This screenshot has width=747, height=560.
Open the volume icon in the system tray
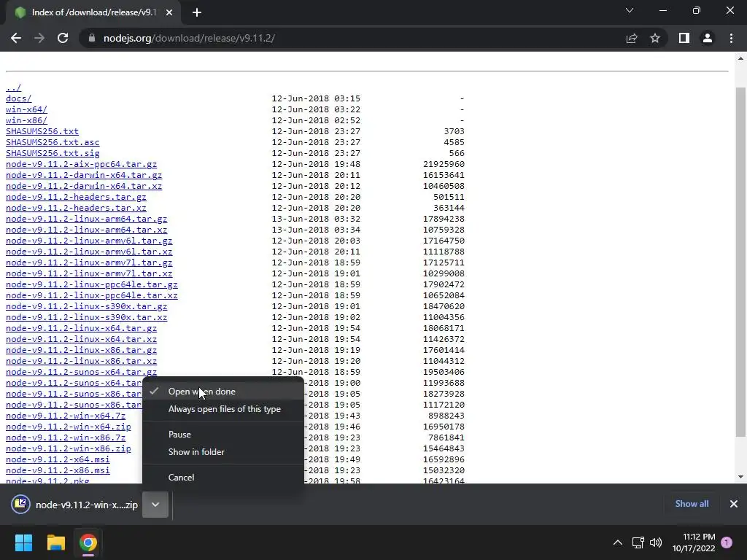pos(656,542)
